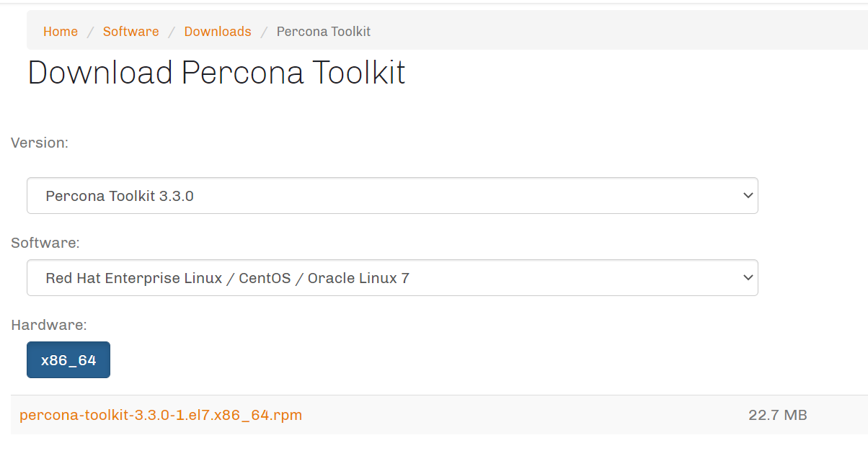Click the Version: field label
The width and height of the screenshot is (868, 461).
tap(40, 143)
